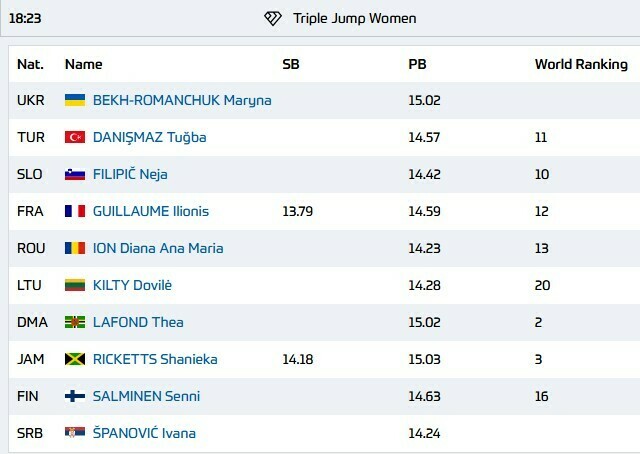Click the Ukraine flag icon

pyautogui.click(x=74, y=100)
